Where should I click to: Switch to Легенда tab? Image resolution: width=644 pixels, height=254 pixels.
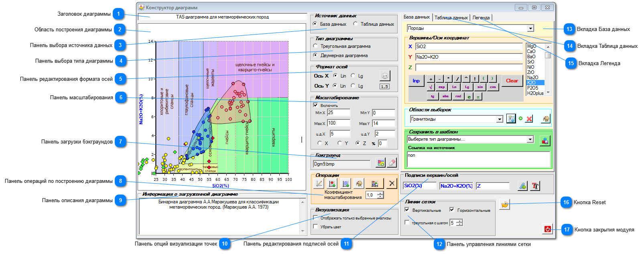481,18
